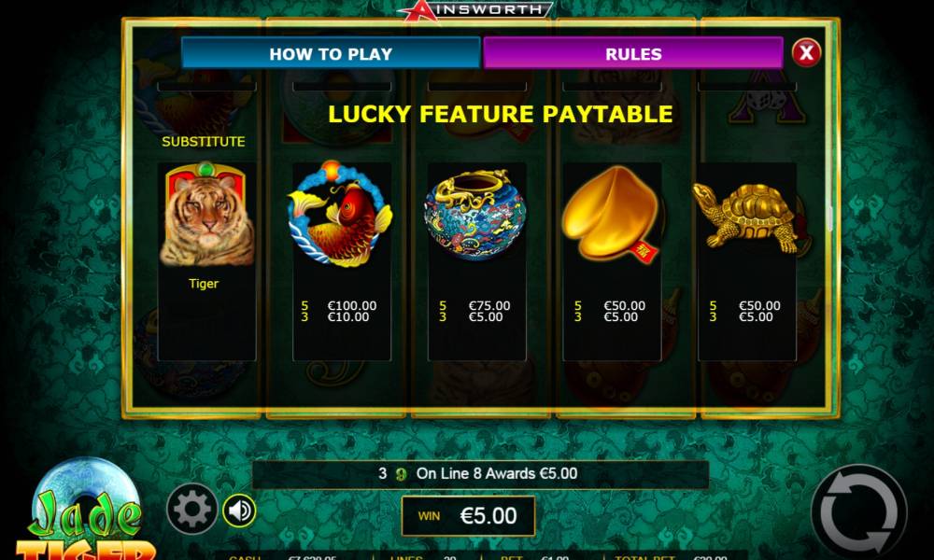Close the paytable with the red X

coord(806,53)
